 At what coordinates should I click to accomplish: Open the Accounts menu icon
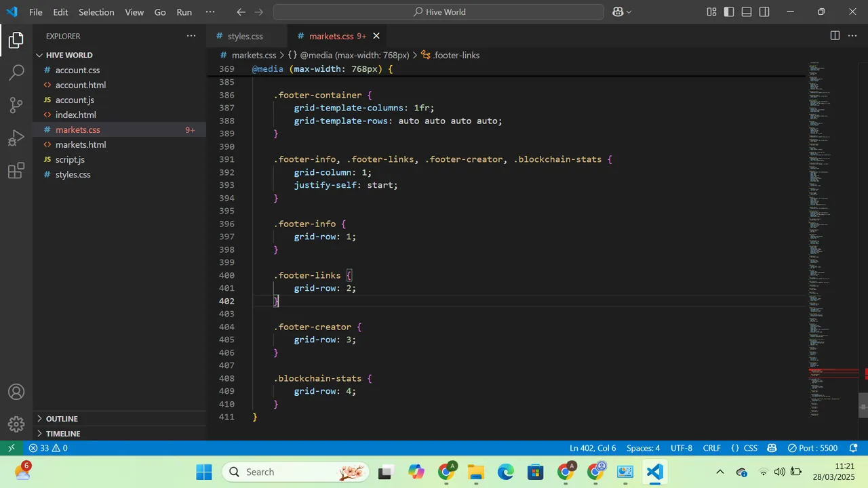[x=16, y=392]
